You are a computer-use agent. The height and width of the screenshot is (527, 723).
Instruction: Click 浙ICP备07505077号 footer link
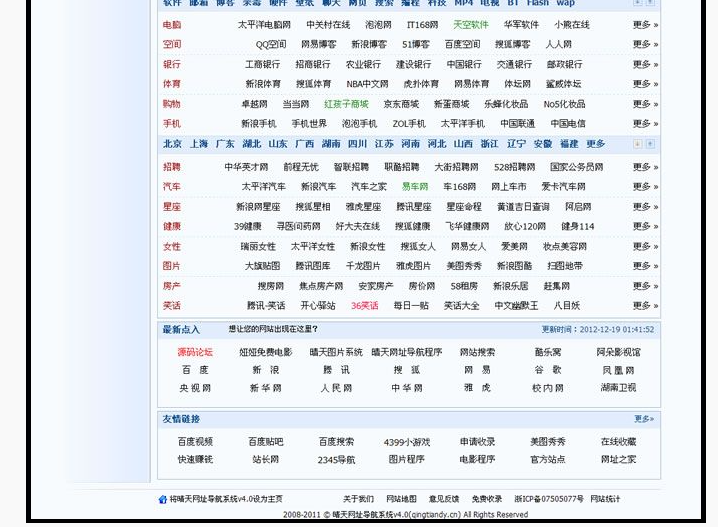(x=549, y=499)
